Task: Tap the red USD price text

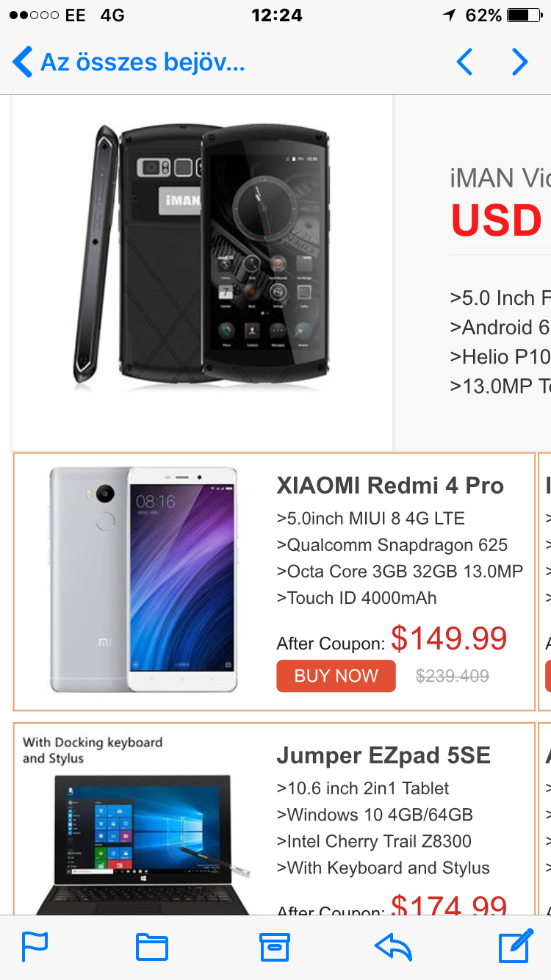Action: [497, 220]
